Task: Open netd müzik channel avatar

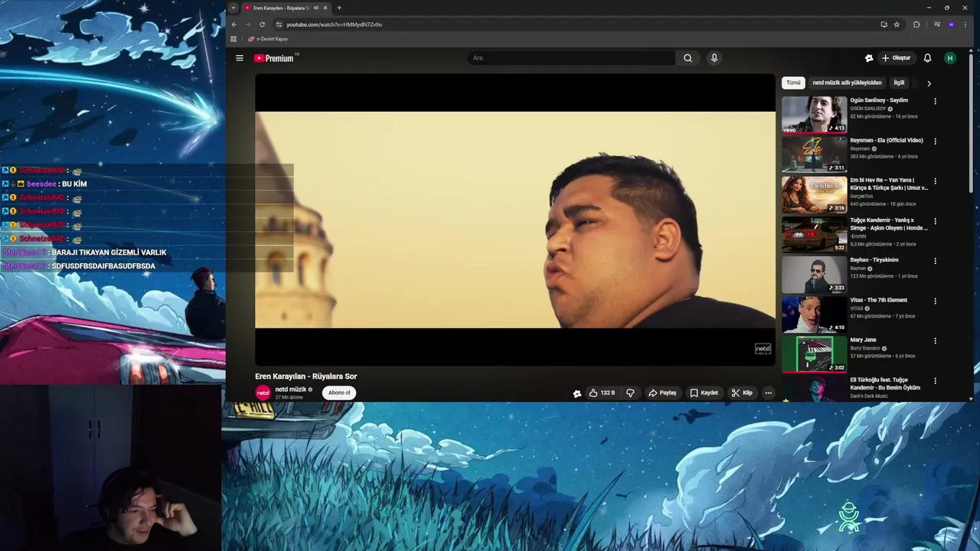Action: point(263,393)
